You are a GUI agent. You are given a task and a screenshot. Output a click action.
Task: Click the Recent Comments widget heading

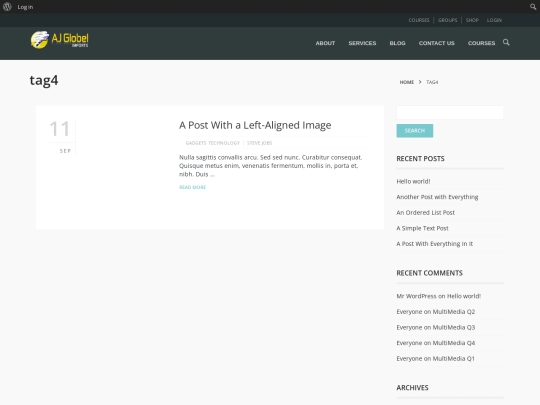(429, 273)
